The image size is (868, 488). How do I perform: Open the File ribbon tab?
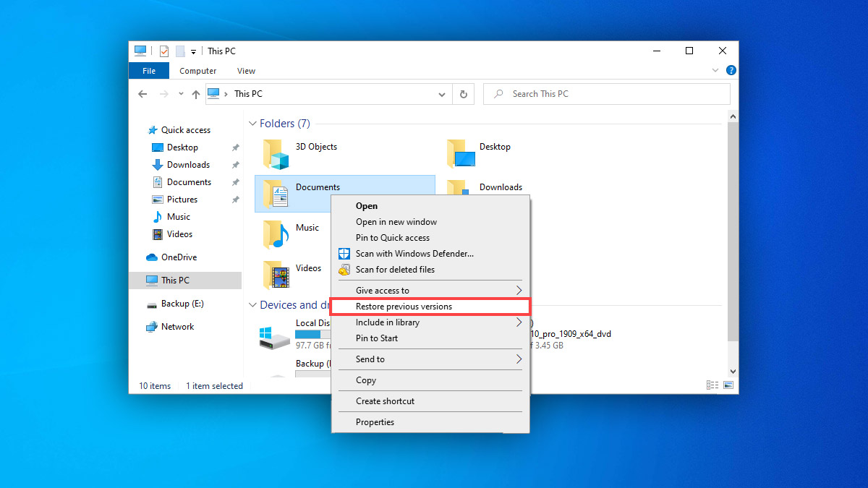coord(149,71)
